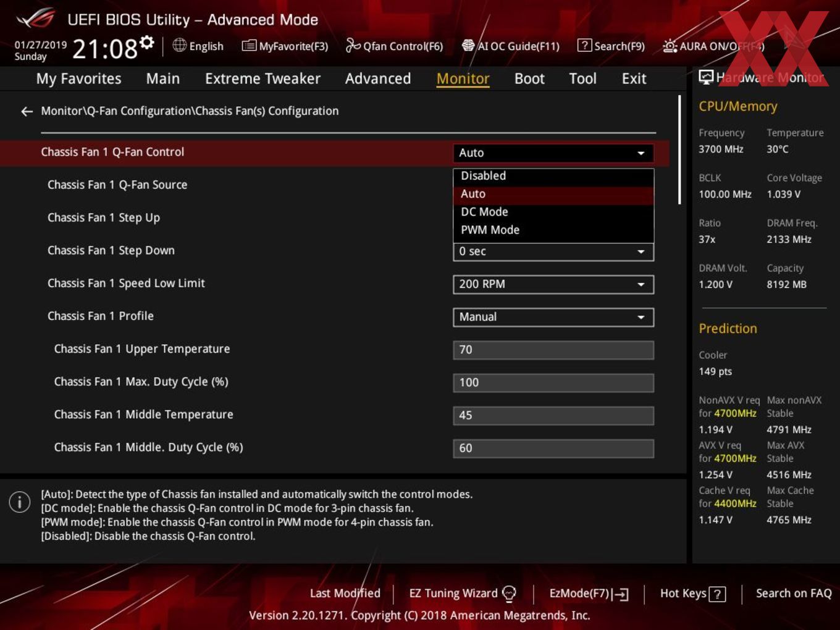Viewport: 840px width, 630px height.
Task: Select the Monitor tab
Action: tap(463, 78)
